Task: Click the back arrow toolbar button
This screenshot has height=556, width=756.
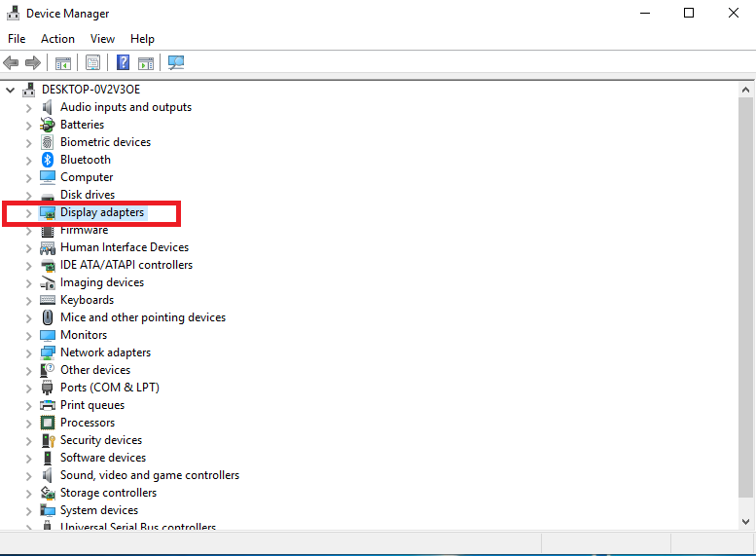Action: tap(11, 63)
